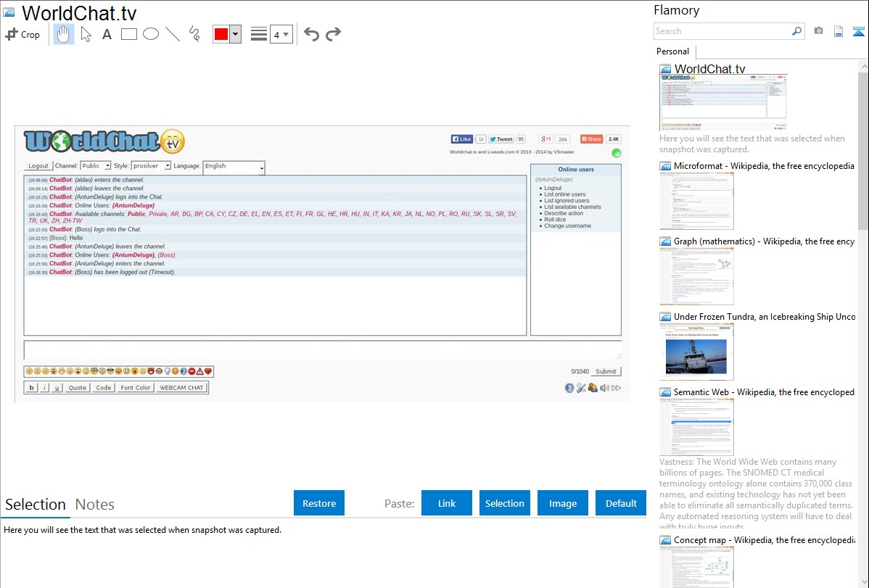Click the Quote BBCode button
Screen dimensions: 869x588
77,387
